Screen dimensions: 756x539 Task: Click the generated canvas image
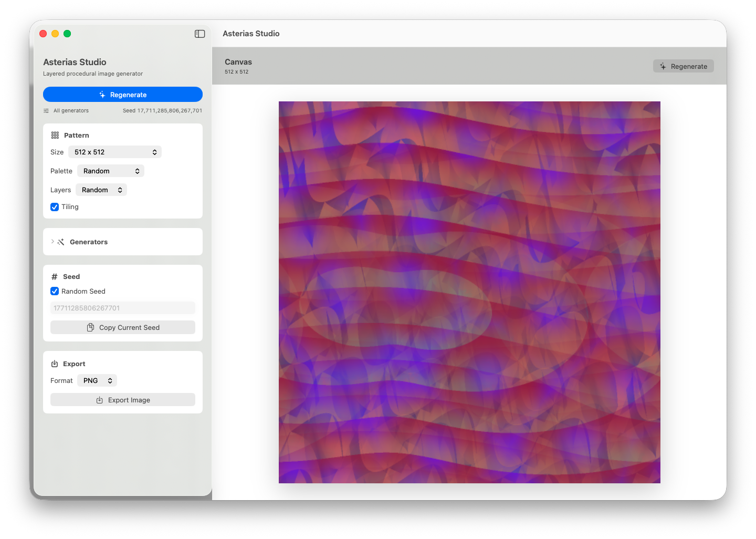coord(469,292)
